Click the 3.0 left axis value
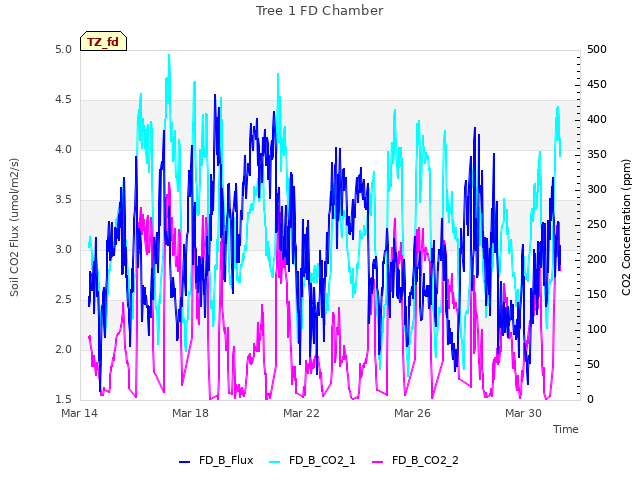This screenshot has width=640, height=480. (x=63, y=249)
